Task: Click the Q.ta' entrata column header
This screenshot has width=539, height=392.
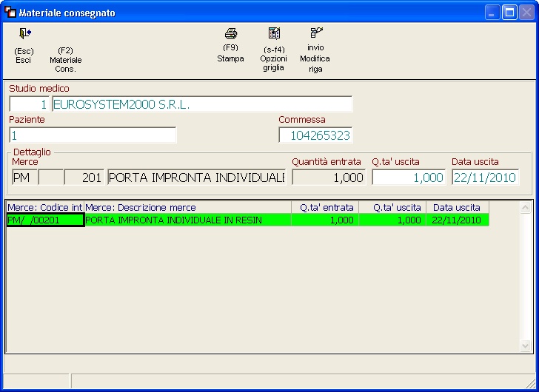Action: pos(325,207)
